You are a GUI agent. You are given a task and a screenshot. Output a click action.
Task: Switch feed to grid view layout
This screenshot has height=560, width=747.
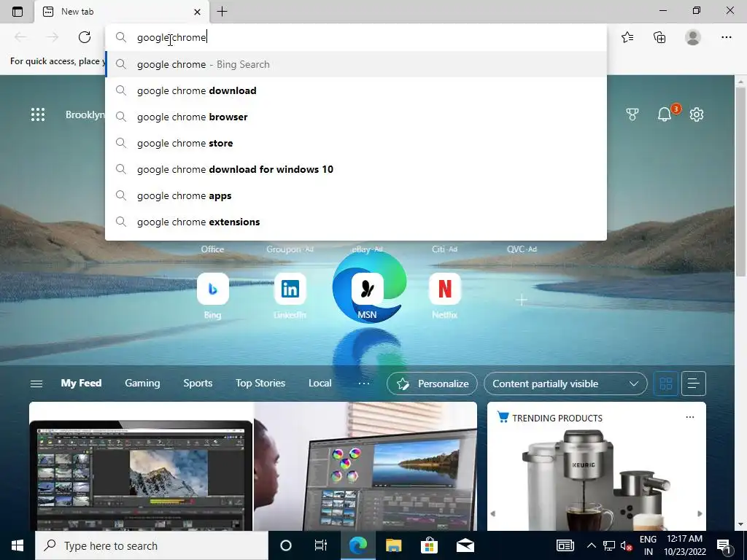point(665,384)
